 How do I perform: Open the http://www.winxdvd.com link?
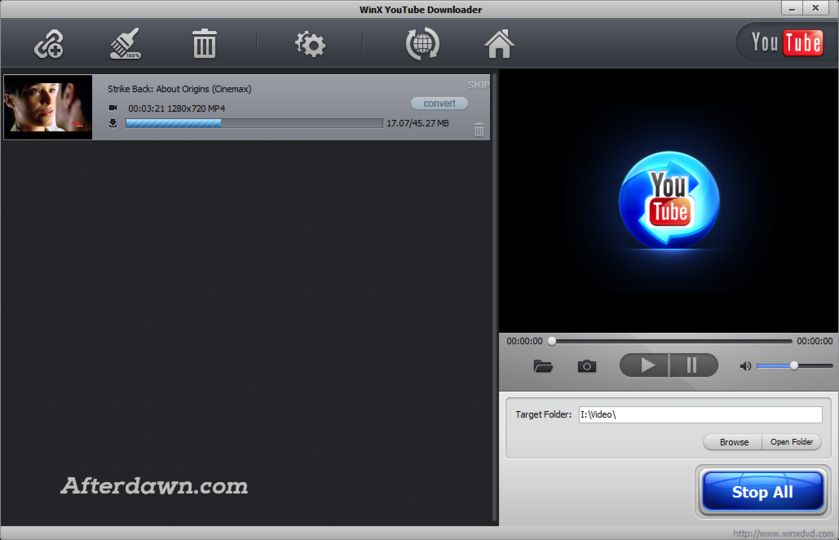[x=783, y=534]
